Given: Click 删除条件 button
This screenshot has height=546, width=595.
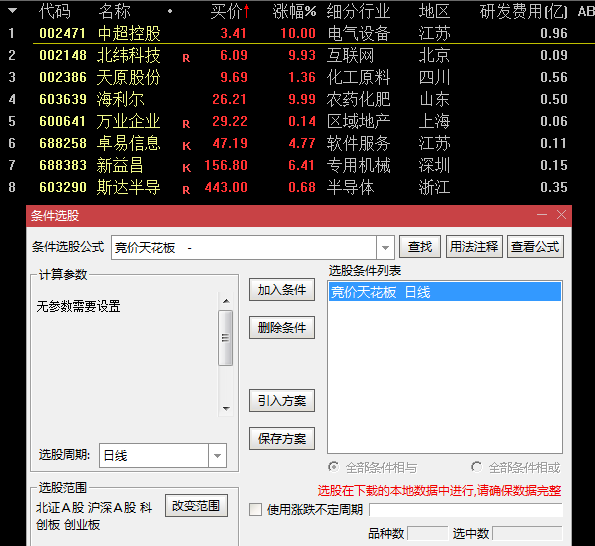Looking at the screenshot, I should (x=282, y=327).
